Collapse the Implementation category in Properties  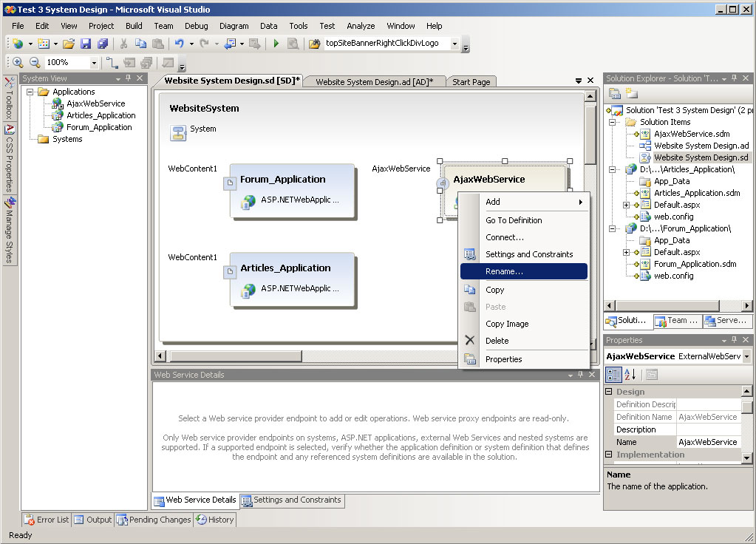click(x=609, y=455)
